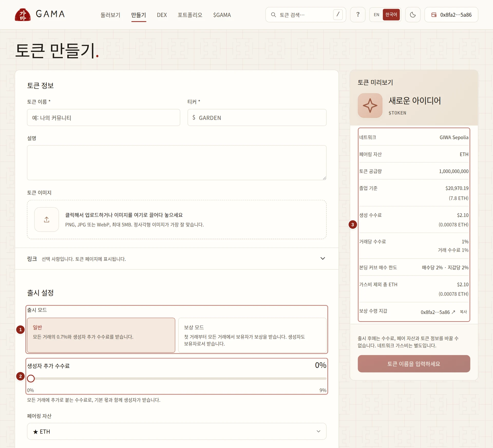Switch language to 한국어
The image size is (493, 448).
[391, 15]
